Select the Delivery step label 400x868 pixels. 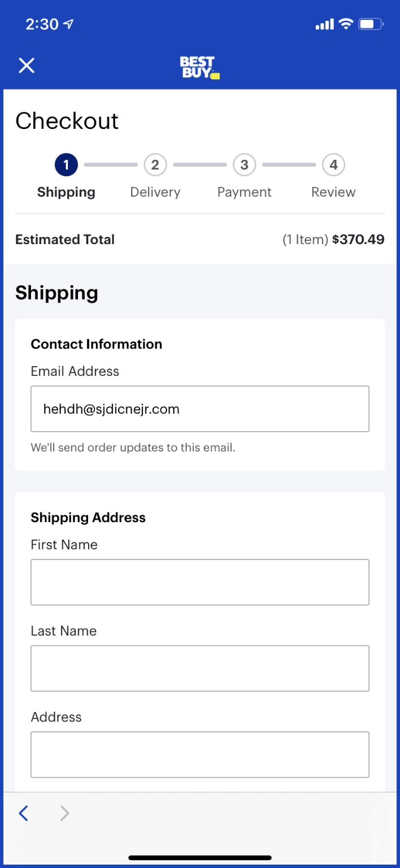coord(155,192)
